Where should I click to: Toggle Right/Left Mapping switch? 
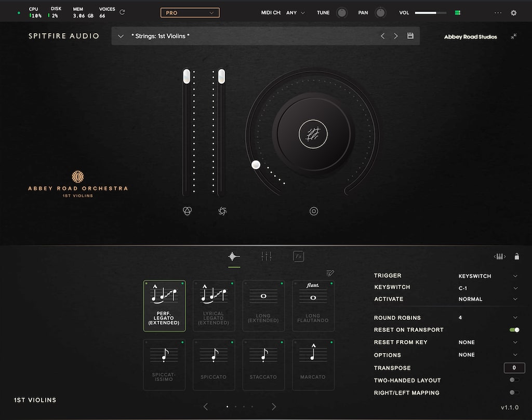click(514, 392)
